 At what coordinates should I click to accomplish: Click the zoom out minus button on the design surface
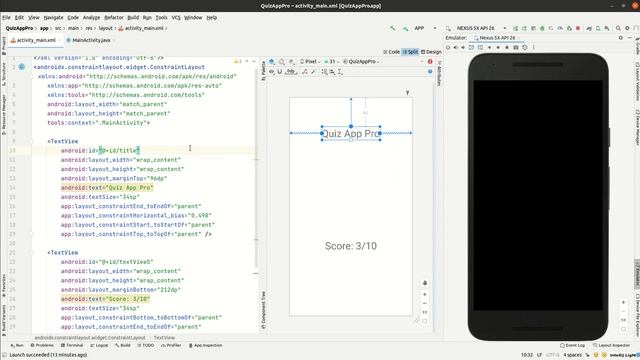[x=424, y=304]
